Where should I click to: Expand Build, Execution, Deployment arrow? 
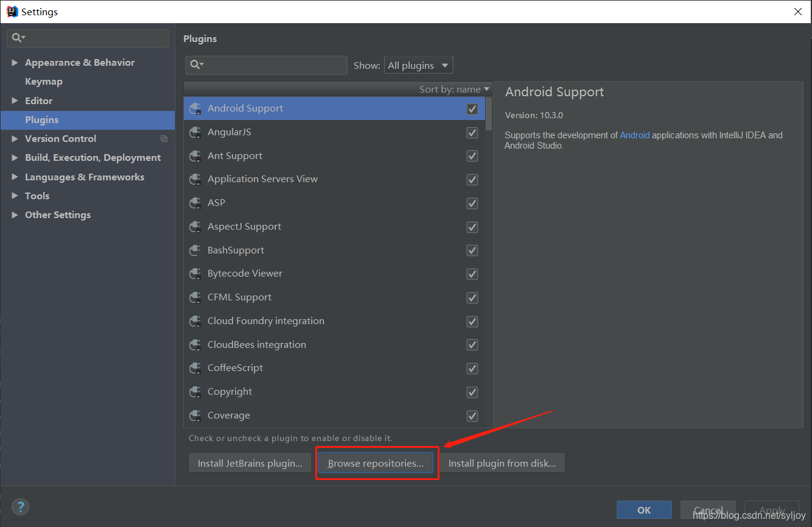click(15, 158)
